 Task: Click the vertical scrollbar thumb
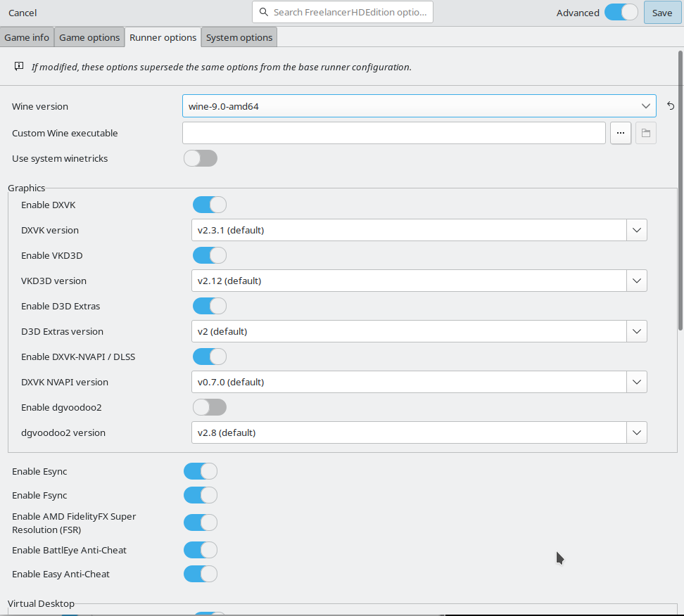pos(680,191)
